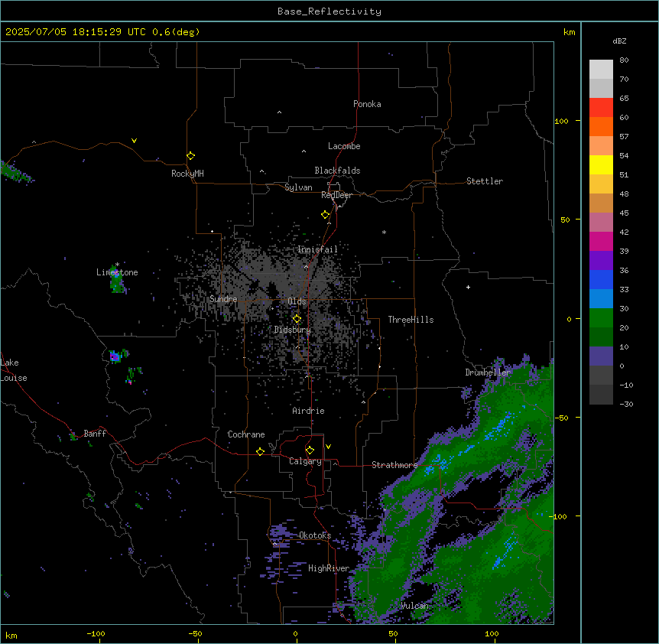This screenshot has width=659, height=644.
Task: Click the Didsbury label
Action: 292,330
